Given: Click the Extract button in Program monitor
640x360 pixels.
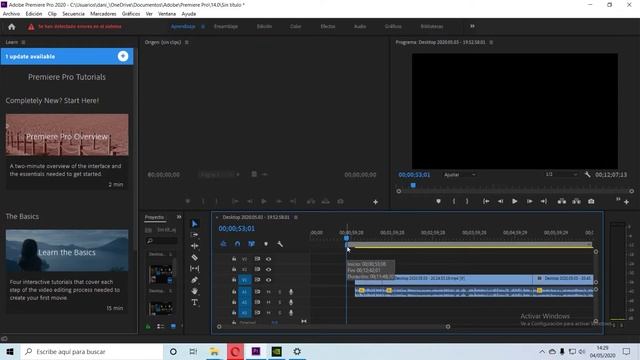Looking at the screenshot, I should pos(576,201).
